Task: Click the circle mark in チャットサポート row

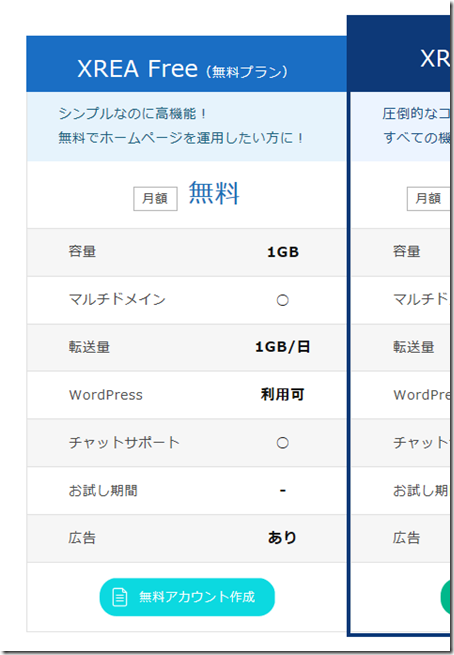Action: [x=283, y=443]
